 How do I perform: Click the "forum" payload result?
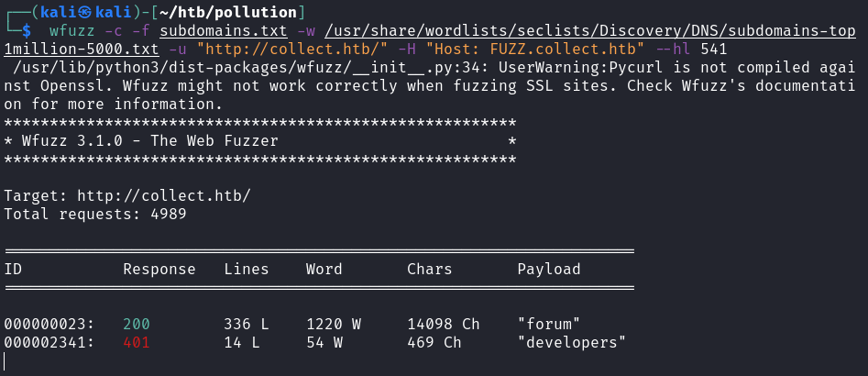click(549, 324)
